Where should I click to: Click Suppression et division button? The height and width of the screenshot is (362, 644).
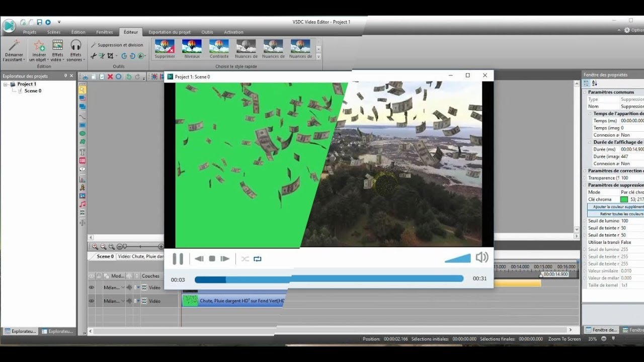coord(117,45)
